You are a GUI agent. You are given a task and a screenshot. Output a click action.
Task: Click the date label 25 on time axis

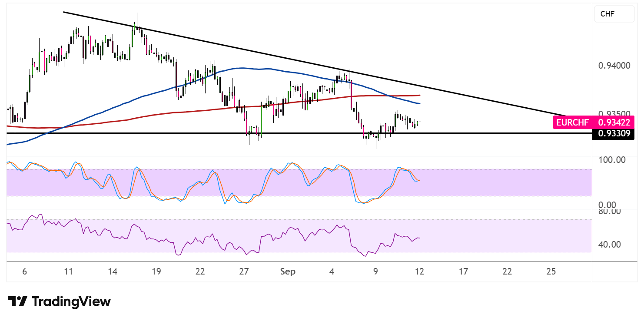click(551, 272)
